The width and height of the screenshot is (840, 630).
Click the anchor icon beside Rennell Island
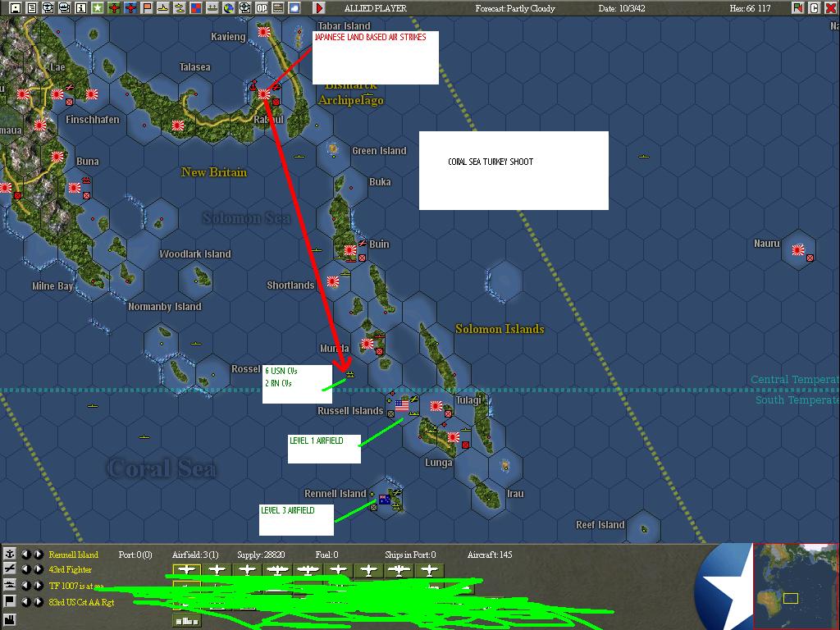pos(9,554)
